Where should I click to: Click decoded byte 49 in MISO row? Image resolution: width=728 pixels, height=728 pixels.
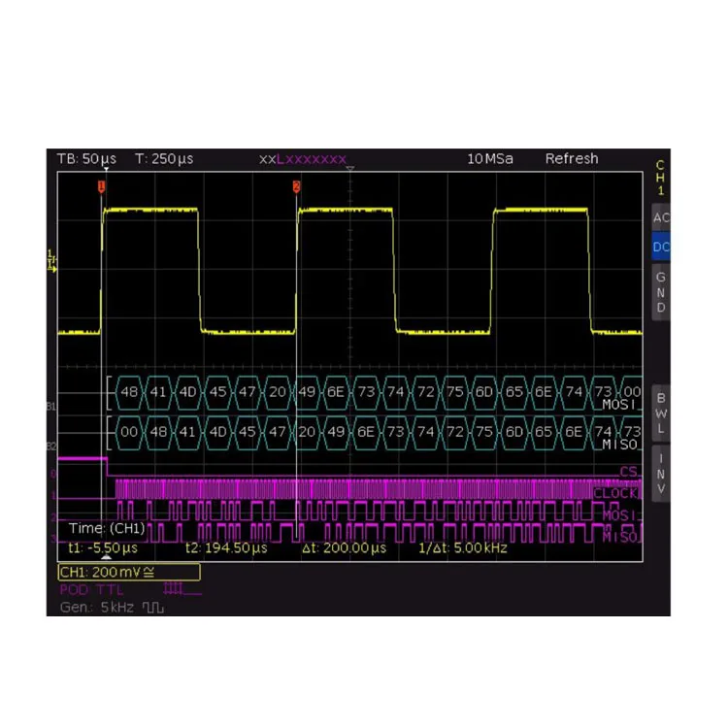click(x=336, y=432)
